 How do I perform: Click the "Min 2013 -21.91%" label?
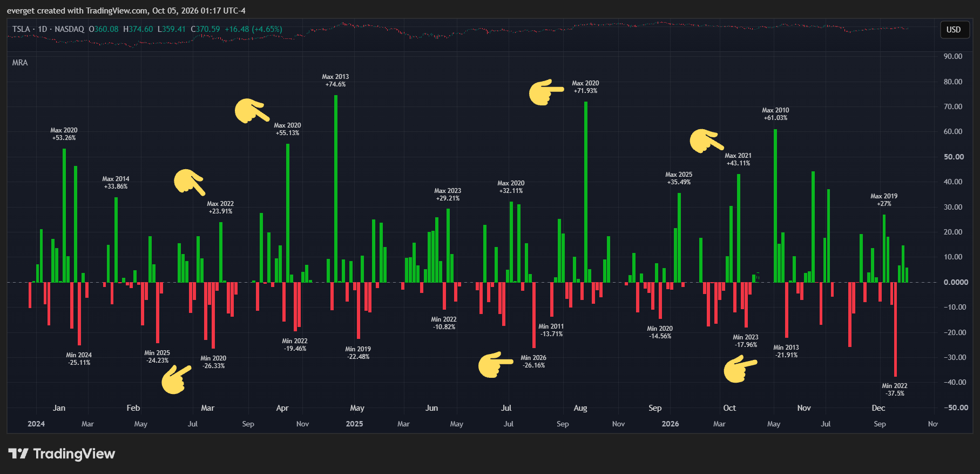tap(786, 351)
